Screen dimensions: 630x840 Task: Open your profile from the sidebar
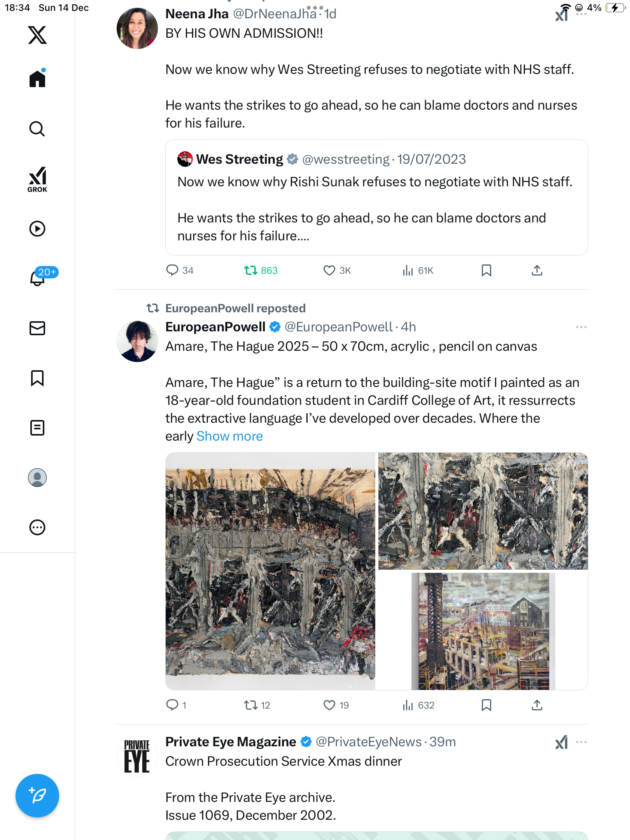pos(37,478)
